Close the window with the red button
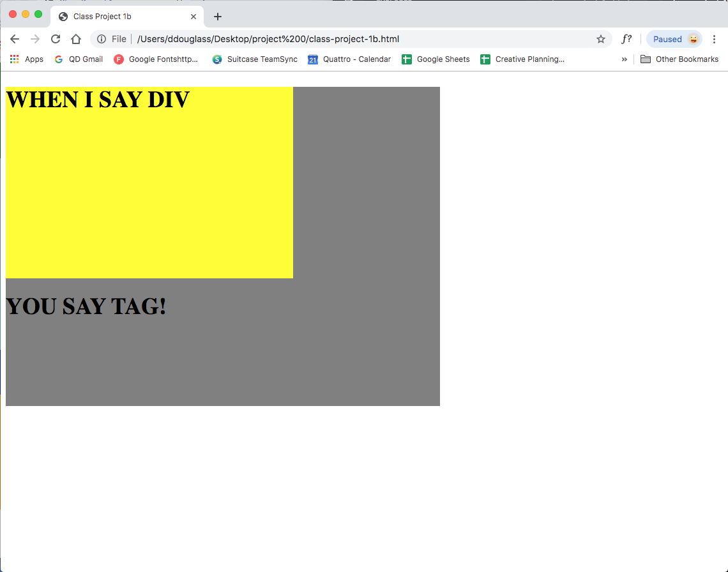 13,15
